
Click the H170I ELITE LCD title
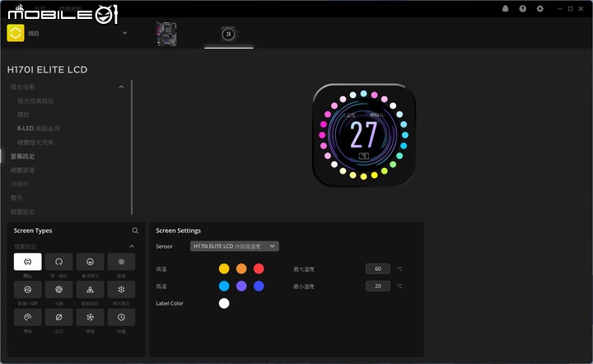47,69
